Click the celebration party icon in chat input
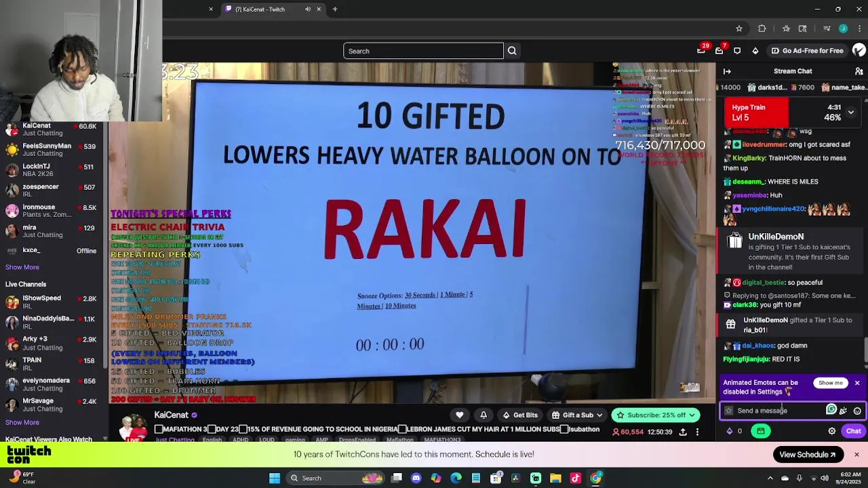The height and width of the screenshot is (488, 868). [x=844, y=411]
